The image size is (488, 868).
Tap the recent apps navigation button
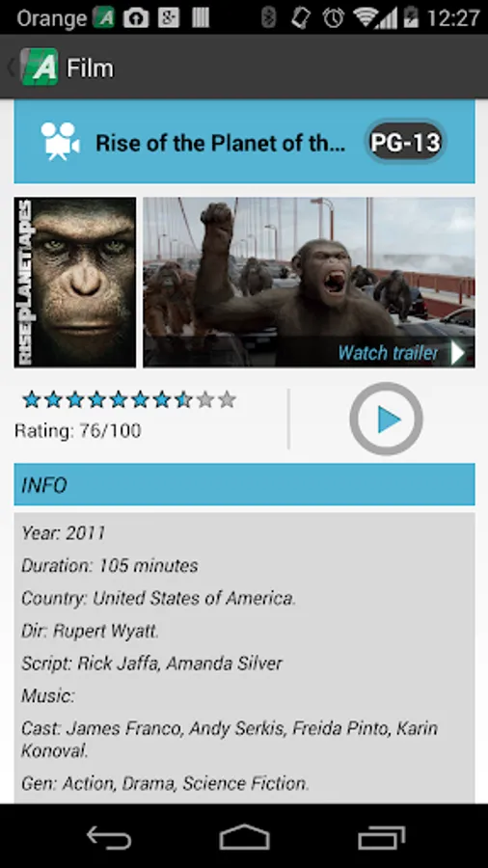pyautogui.click(x=381, y=838)
